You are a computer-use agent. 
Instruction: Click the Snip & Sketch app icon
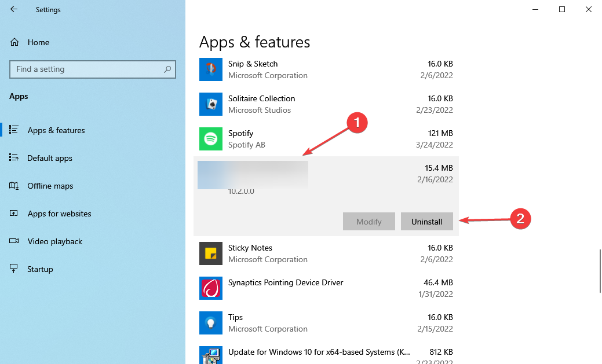210,69
